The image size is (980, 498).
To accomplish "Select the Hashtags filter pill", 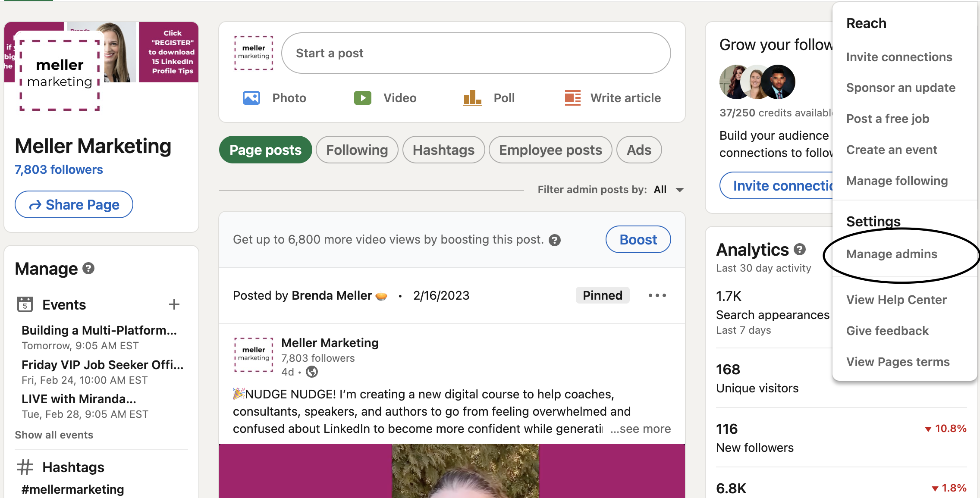I will [443, 150].
